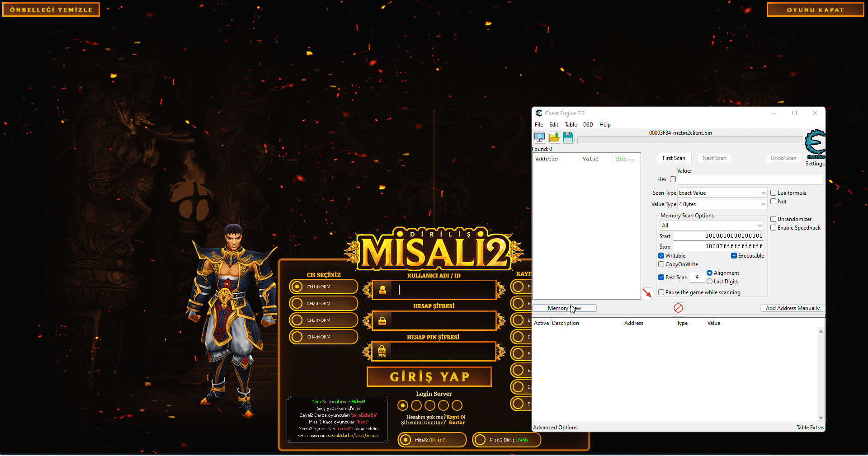Open the Help menu
This screenshot has width=868, height=456.
pos(605,125)
